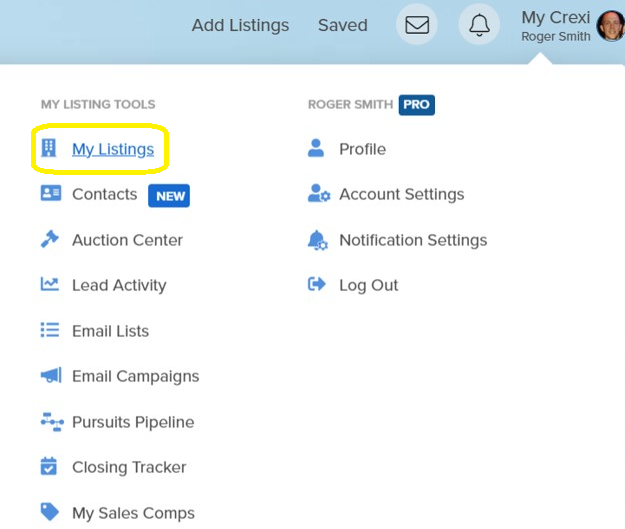Click the Auction Center gavel icon
Viewport: 625px width, 529px height.
click(x=50, y=240)
